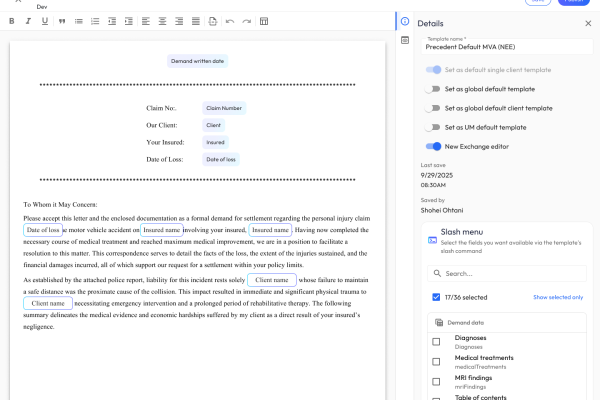Open the second sidebar panel icon
The width and height of the screenshot is (600, 400).
click(404, 41)
